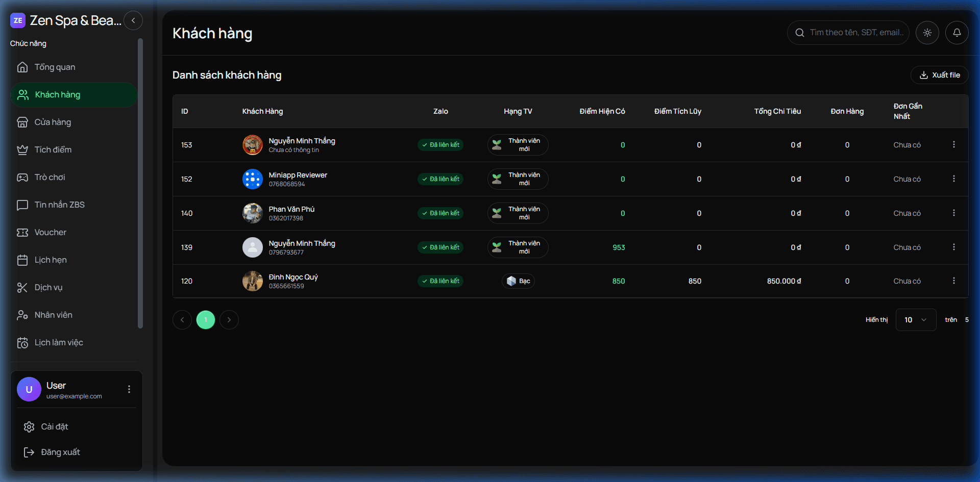Viewport: 980px width, 482px height.
Task: Expand the rows-per-page dropdown showing 10
Action: pyautogui.click(x=915, y=320)
